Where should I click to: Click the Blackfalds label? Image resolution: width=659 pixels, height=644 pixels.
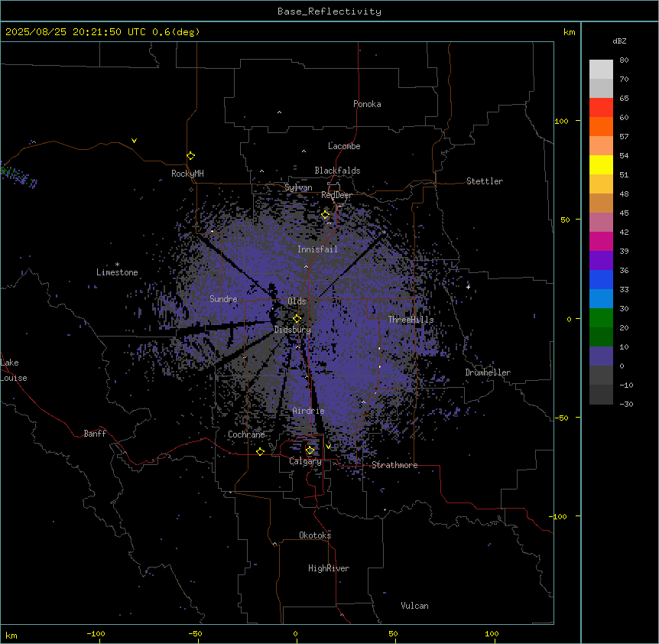click(337, 171)
